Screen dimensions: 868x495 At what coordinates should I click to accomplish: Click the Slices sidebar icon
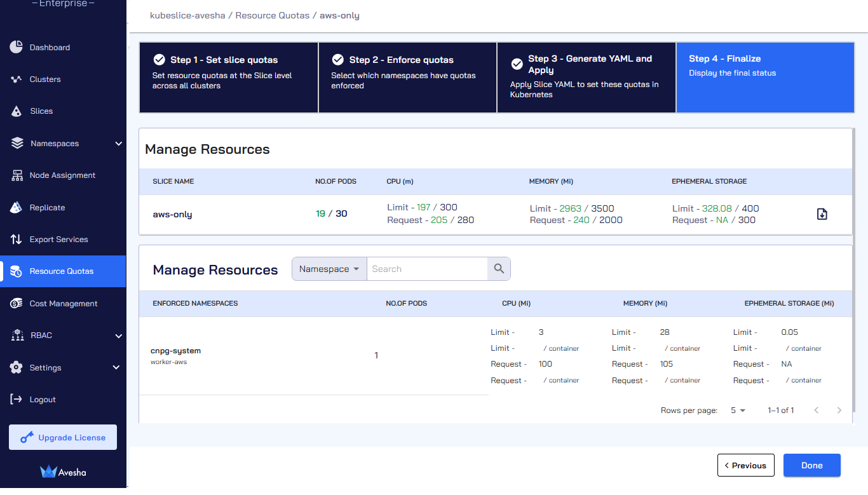click(17, 111)
